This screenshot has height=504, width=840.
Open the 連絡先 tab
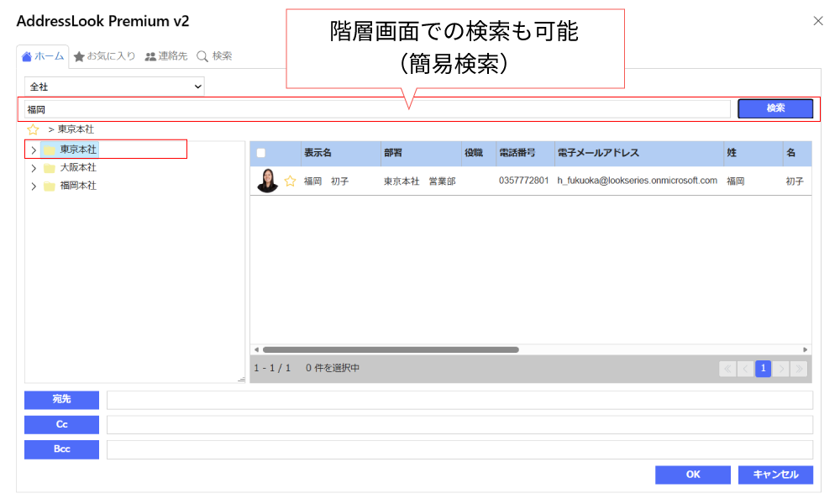(165, 56)
